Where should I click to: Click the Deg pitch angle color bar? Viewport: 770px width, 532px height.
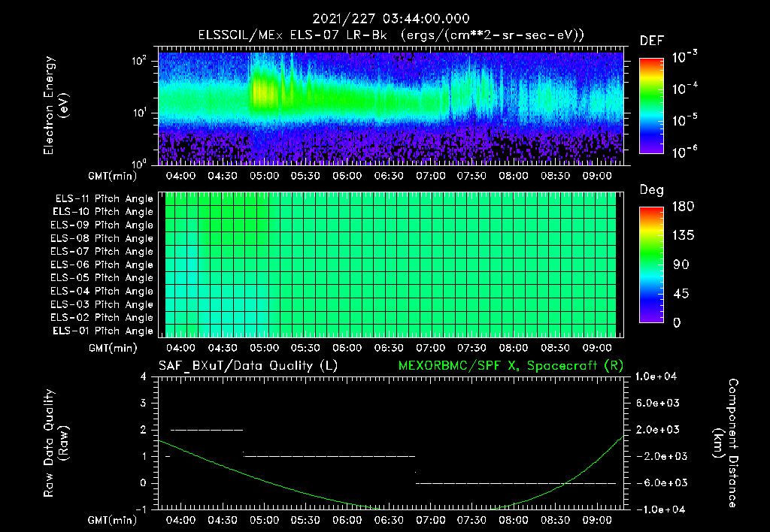(x=651, y=264)
